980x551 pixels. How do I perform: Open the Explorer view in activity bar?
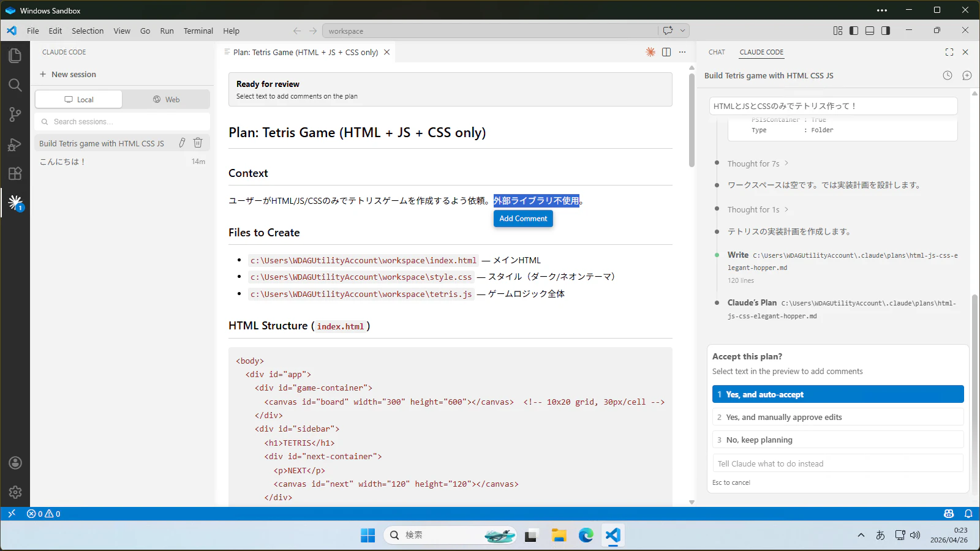point(15,56)
